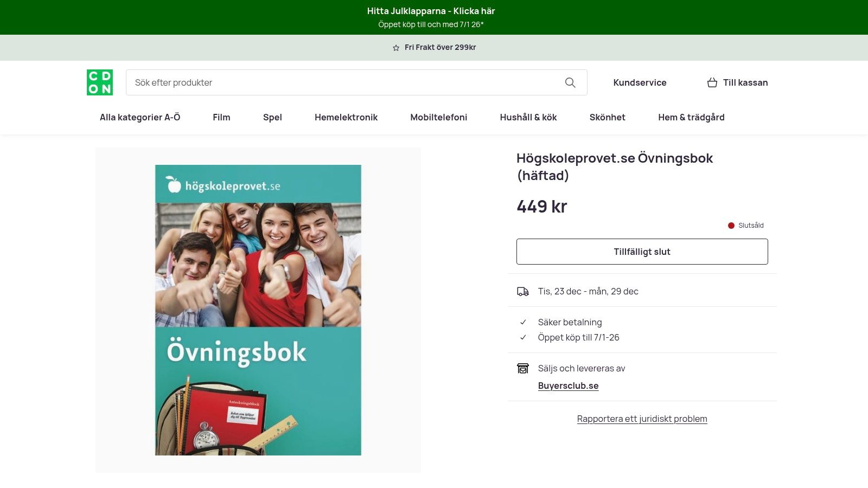This screenshot has height=488, width=868.
Task: Browse the Hushåll & kök category
Action: [528, 117]
